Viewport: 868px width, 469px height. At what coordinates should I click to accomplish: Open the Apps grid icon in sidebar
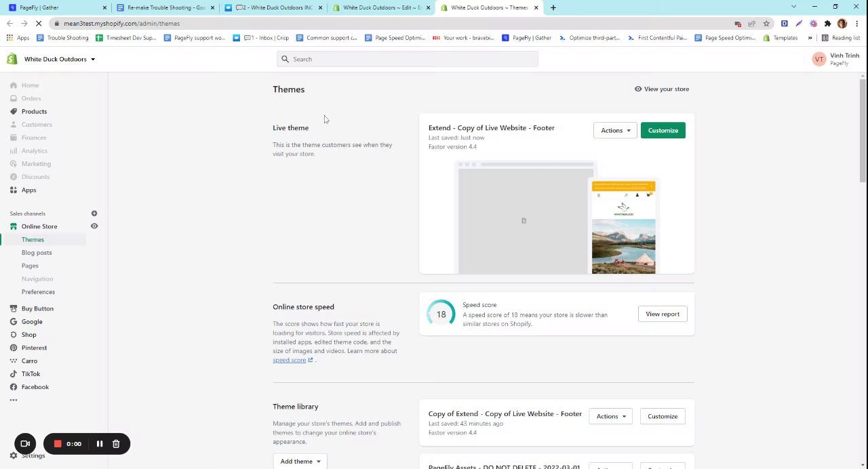point(13,190)
